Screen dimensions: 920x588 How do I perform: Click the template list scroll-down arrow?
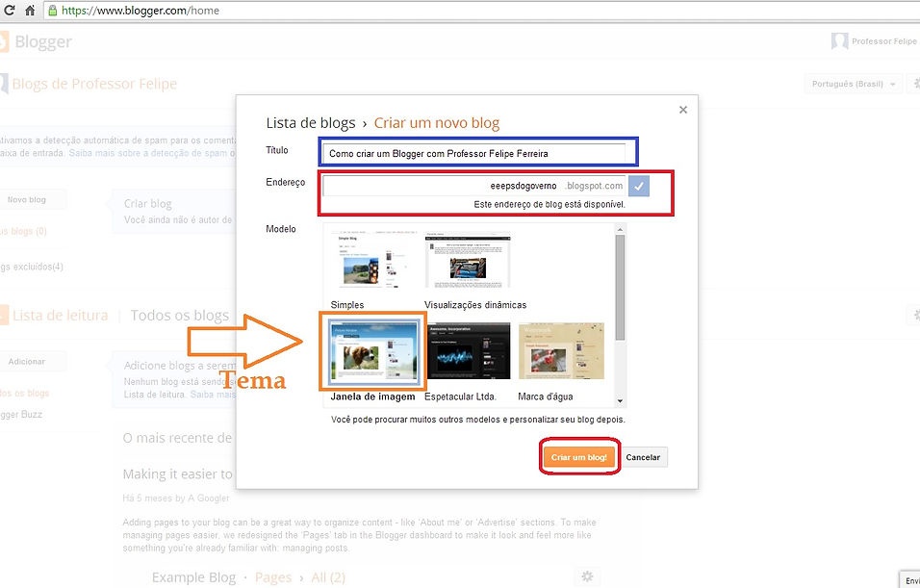(620, 401)
